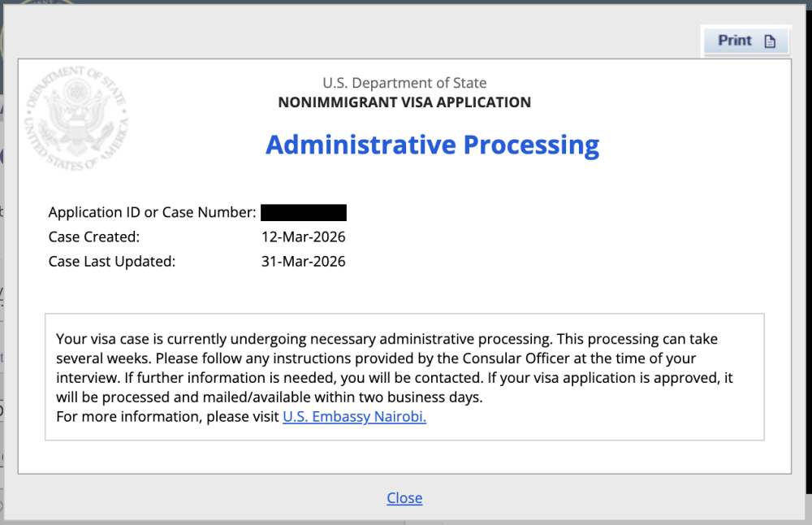Click the Application ID or Case Number label
Screen dimensions: 812x525
(x=153, y=213)
